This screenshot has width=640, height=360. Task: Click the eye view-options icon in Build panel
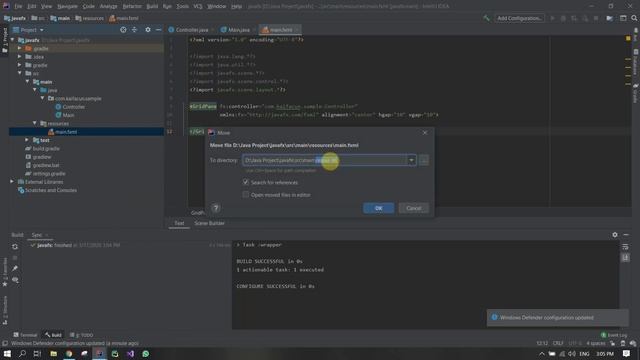point(15,280)
